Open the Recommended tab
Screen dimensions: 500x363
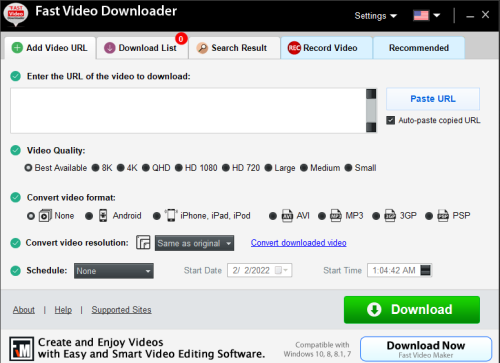pos(419,48)
